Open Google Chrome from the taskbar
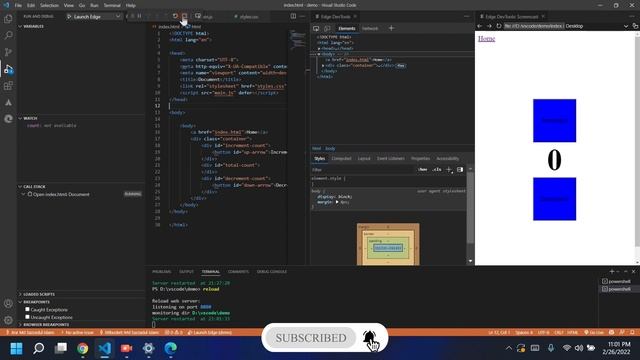640x360 pixels. coord(82,348)
